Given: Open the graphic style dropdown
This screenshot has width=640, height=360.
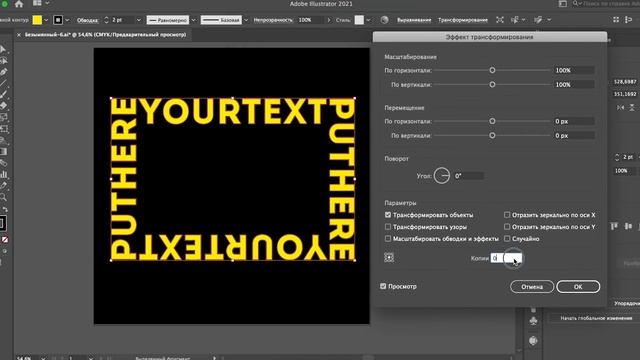Looking at the screenshot, I should click(369, 20).
